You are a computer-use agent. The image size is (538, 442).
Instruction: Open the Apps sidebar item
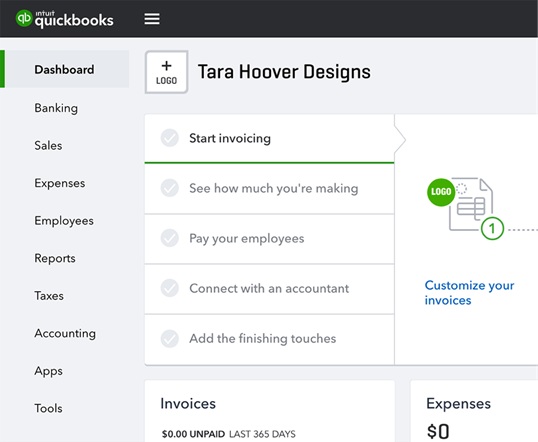(48, 371)
